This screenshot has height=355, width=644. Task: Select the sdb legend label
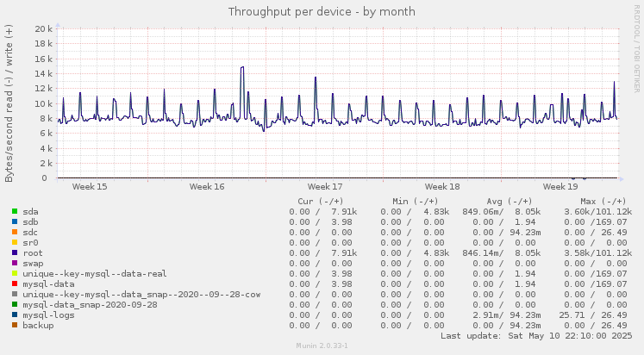click(x=30, y=222)
